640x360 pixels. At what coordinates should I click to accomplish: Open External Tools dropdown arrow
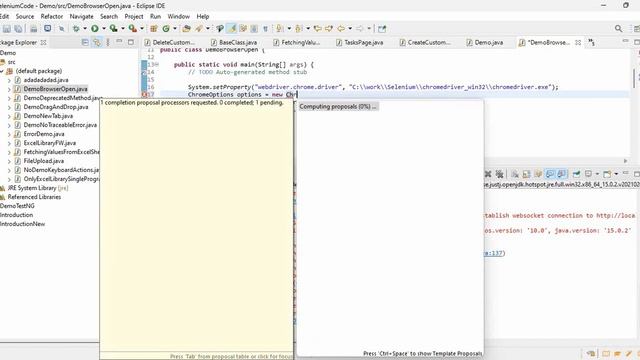tap(142, 29)
